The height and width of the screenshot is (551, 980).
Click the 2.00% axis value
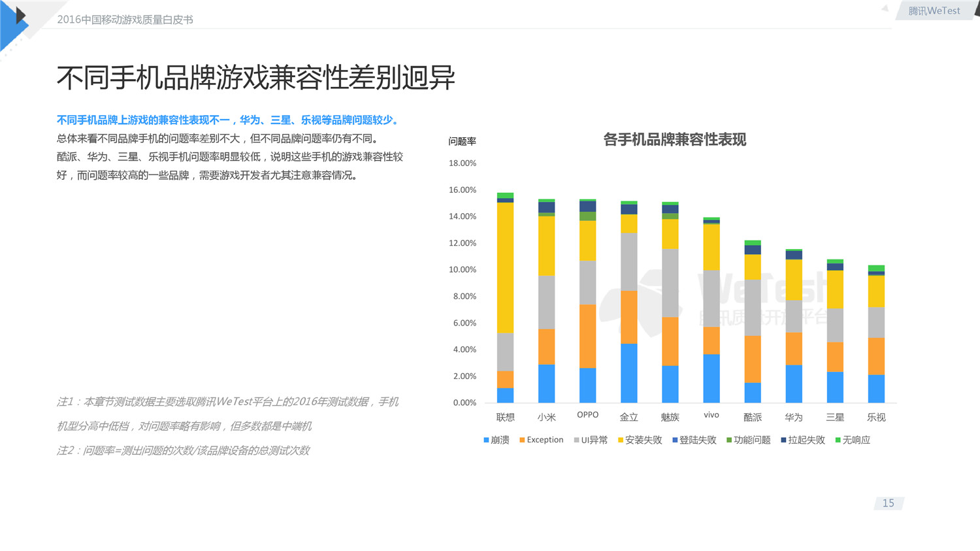pos(465,376)
